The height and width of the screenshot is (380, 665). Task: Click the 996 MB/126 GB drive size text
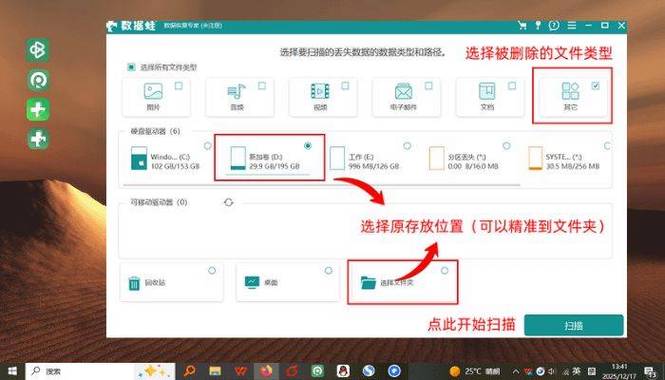[x=374, y=166]
